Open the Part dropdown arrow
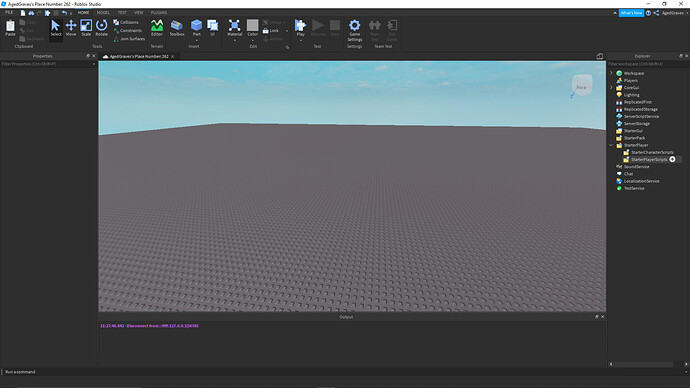This screenshot has height=388, width=690. click(196, 40)
